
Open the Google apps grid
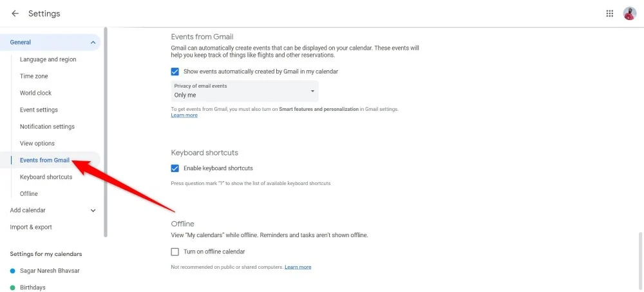point(610,14)
